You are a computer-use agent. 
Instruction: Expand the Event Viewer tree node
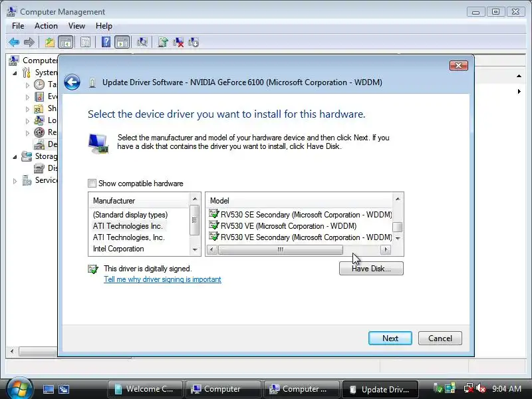click(x=28, y=97)
